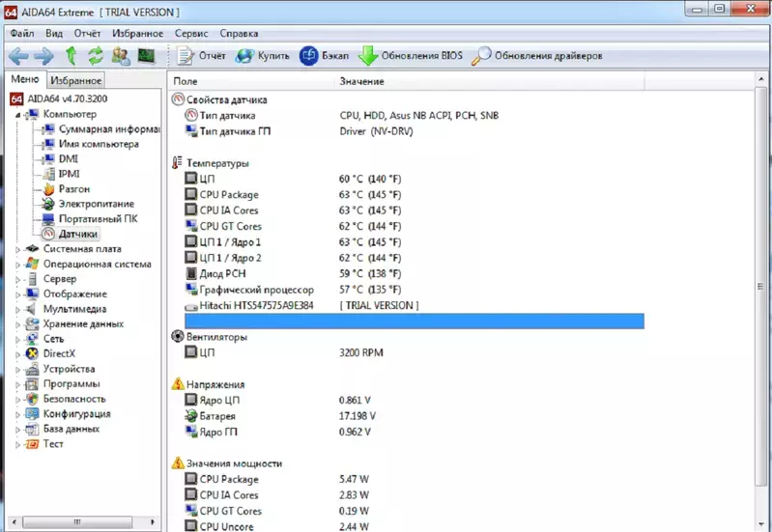
Task: Expand the Системная плата tree node
Action: click(x=17, y=249)
